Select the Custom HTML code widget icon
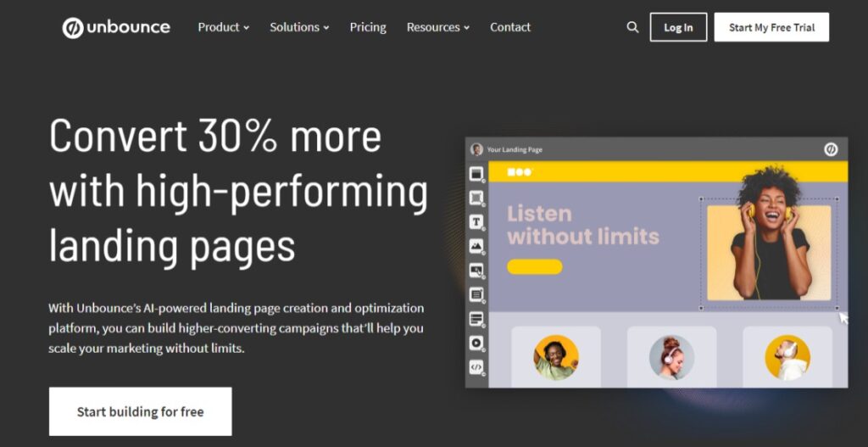 476,366
